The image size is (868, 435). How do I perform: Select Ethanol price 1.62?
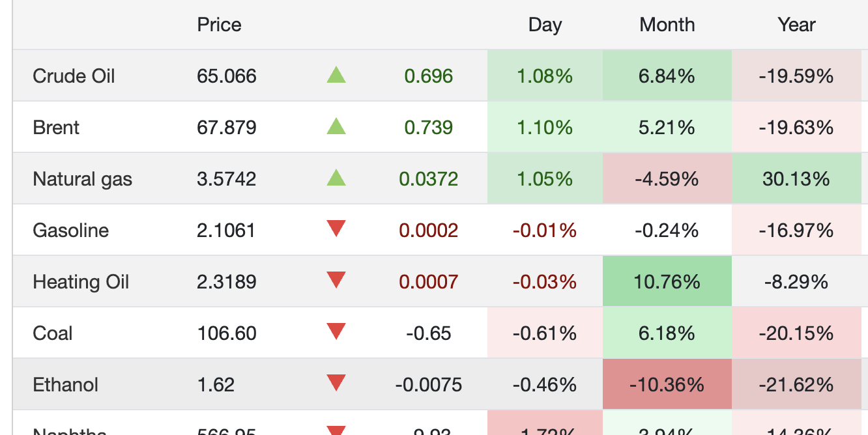coord(216,385)
